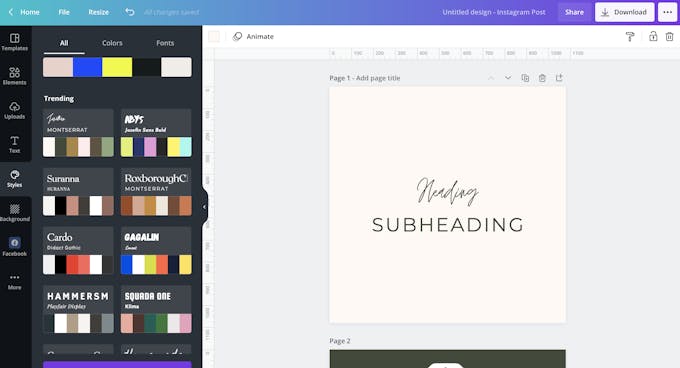Click the purple button at panel bottom
This screenshot has height=368, width=680.
click(x=117, y=365)
